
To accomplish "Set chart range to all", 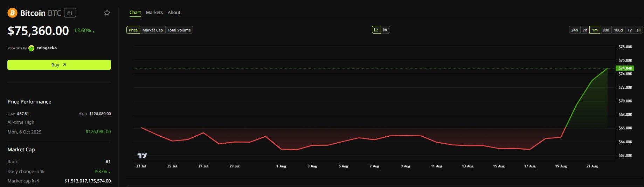I will tap(638, 30).
